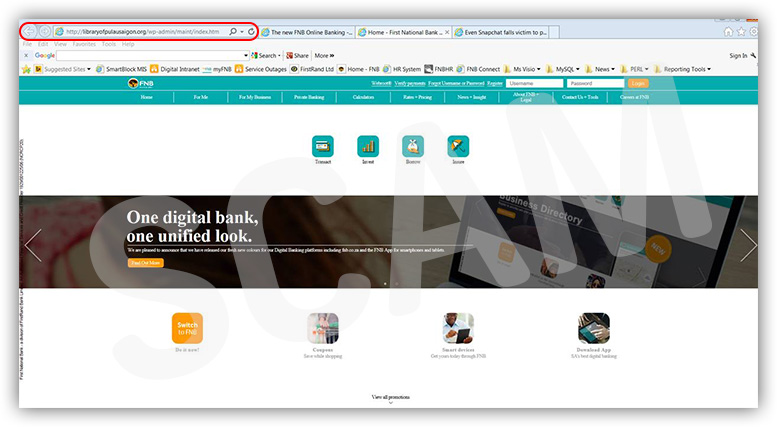The height and width of the screenshot is (427, 777).
Task: Click the Google toolbar search field
Action: [149, 55]
